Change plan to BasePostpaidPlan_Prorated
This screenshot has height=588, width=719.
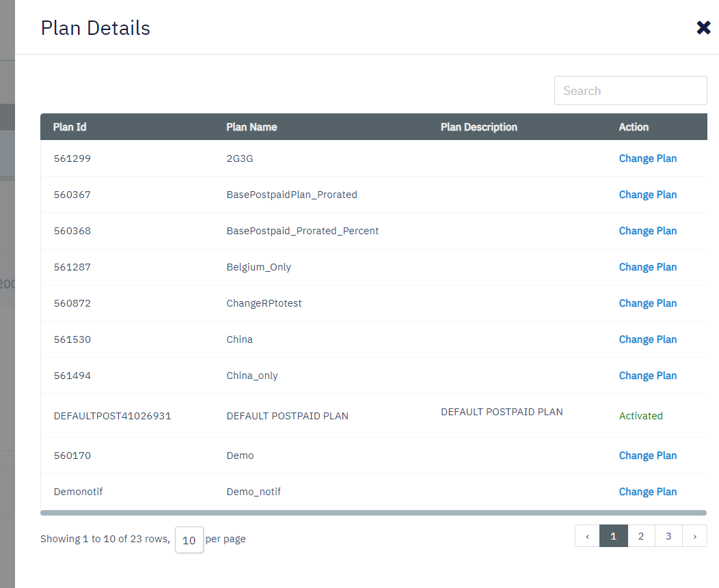(x=647, y=195)
